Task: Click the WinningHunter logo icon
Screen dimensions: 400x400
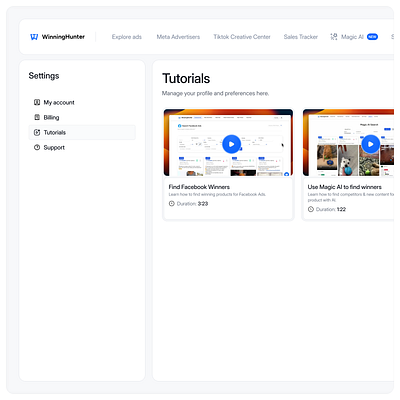Action: [34, 37]
